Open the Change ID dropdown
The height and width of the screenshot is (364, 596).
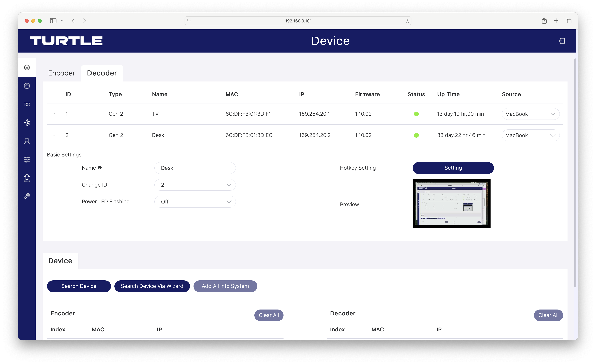195,185
